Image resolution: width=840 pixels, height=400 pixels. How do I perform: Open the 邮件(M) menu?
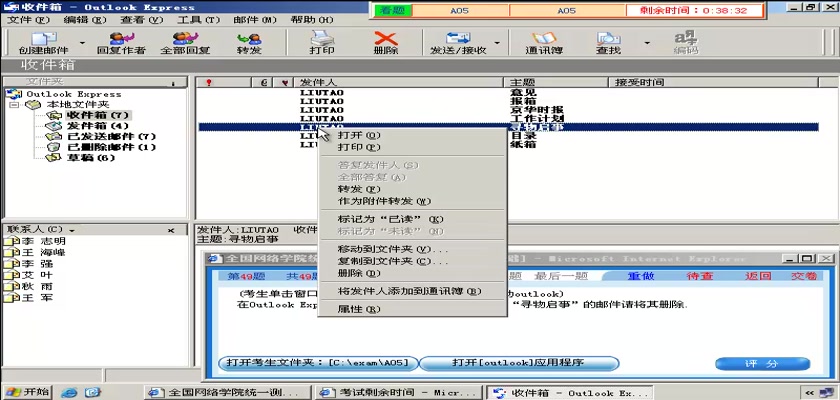pyautogui.click(x=255, y=20)
